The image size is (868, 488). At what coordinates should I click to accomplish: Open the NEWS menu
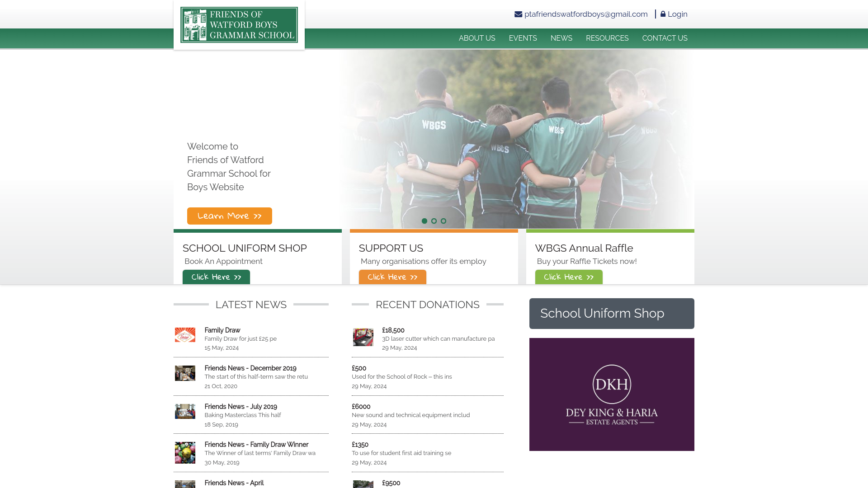pos(561,38)
